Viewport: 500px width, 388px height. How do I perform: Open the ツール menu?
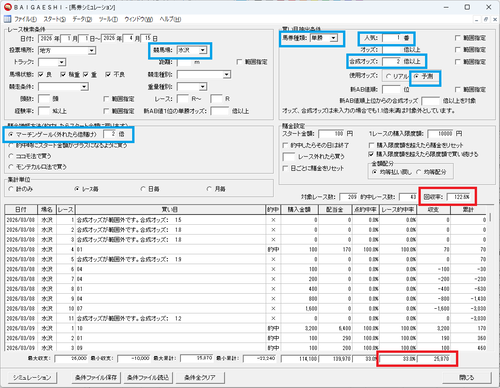click(x=108, y=19)
